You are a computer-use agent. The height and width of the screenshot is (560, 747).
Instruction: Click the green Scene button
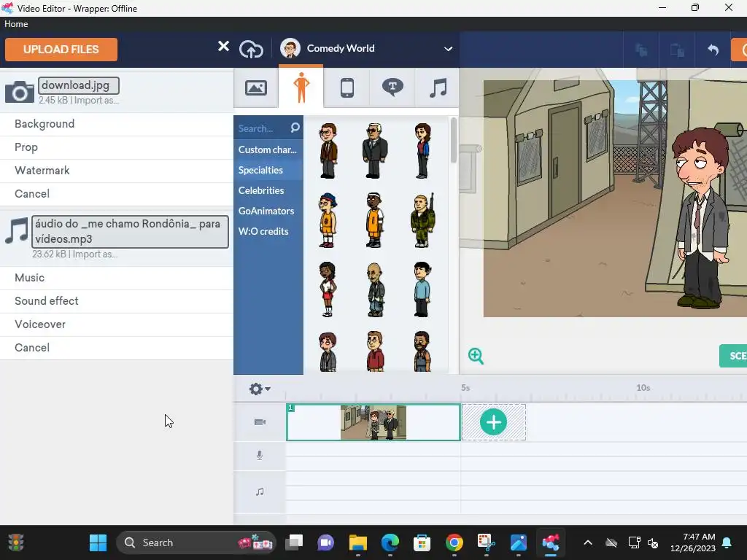tap(733, 356)
